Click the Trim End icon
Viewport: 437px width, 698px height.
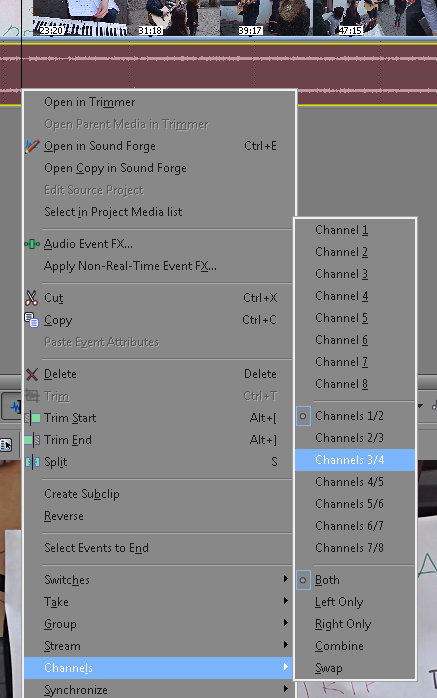32,440
